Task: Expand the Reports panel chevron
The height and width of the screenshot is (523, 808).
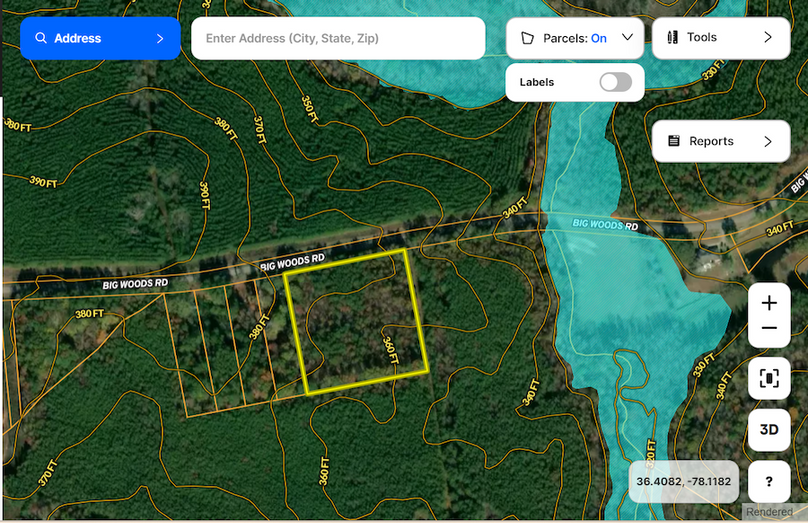Action: click(x=768, y=141)
